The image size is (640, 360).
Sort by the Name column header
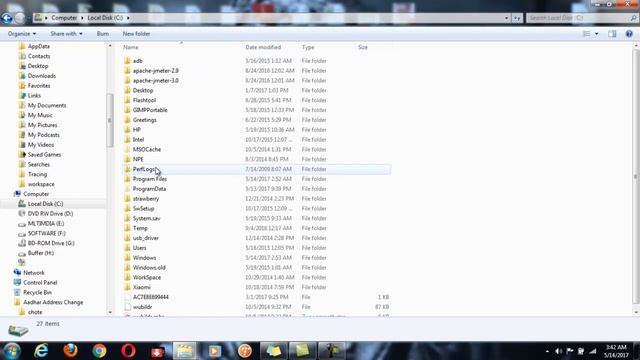[131, 47]
